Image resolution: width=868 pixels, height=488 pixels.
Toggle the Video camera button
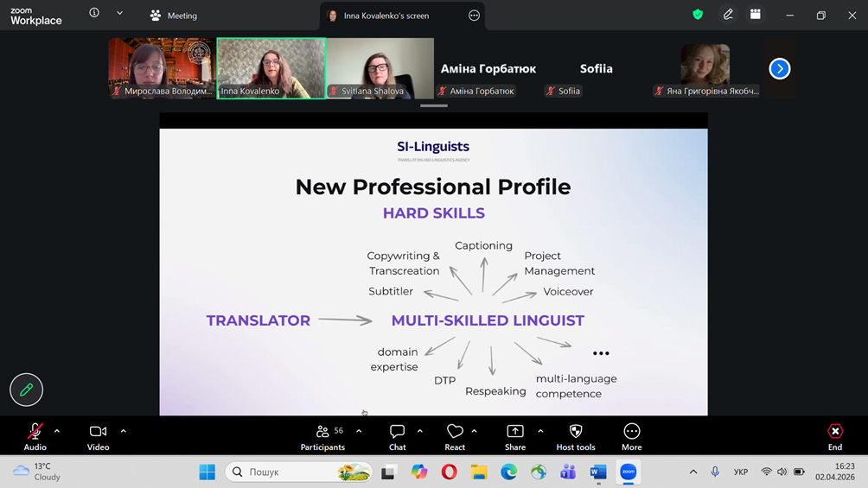[x=98, y=436]
